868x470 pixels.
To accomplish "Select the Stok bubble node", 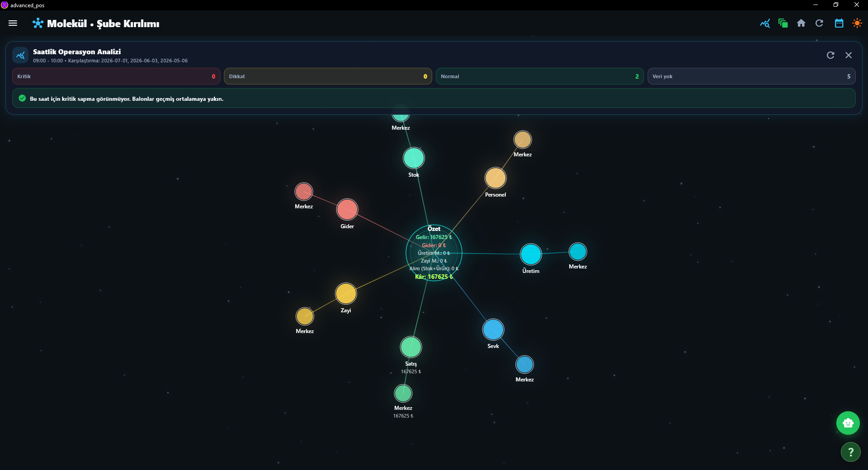I will [414, 158].
